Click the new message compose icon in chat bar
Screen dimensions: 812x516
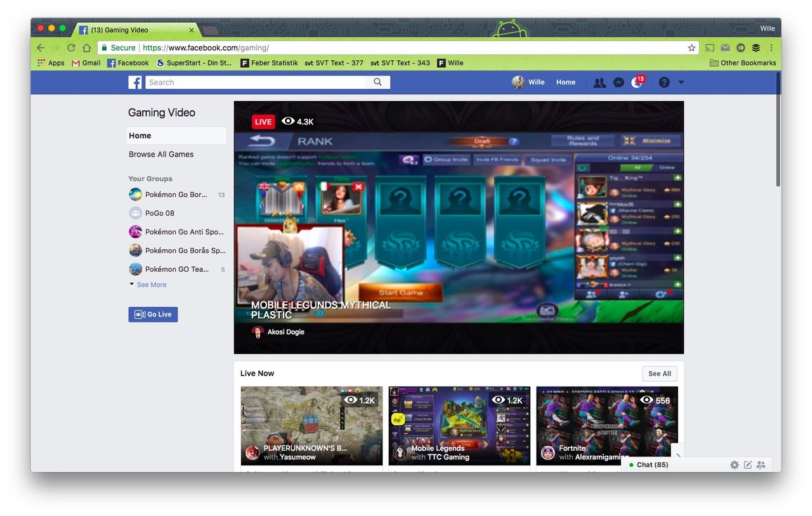tap(748, 465)
